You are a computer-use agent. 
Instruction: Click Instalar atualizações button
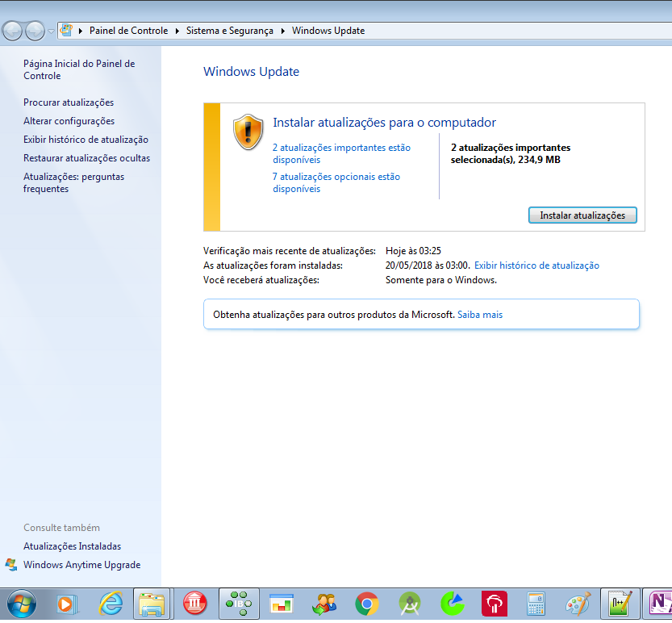582,215
